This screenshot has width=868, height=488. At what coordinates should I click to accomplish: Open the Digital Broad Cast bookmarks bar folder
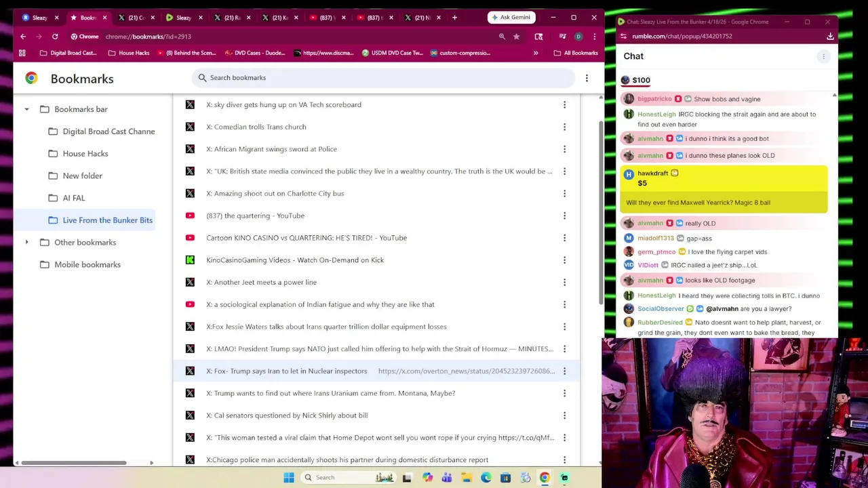68,53
